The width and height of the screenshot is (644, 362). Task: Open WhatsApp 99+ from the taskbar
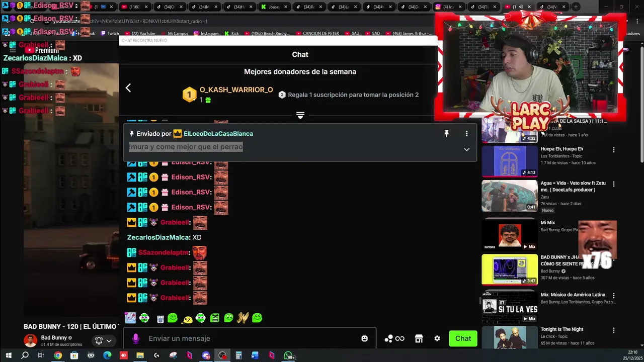click(x=289, y=356)
